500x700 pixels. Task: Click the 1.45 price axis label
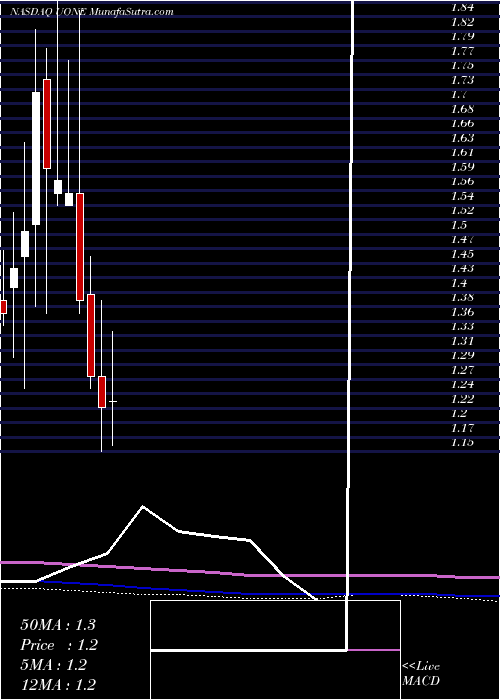(462, 254)
